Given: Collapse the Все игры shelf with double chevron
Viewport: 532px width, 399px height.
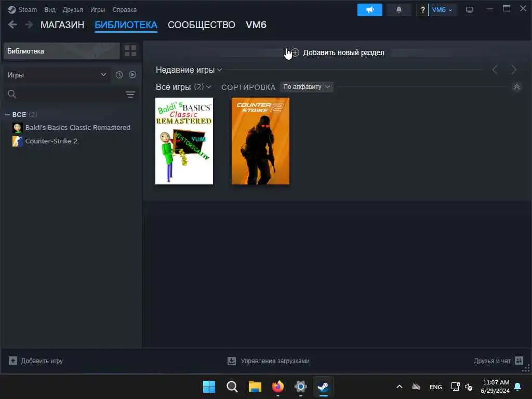Looking at the screenshot, I should click(x=517, y=87).
